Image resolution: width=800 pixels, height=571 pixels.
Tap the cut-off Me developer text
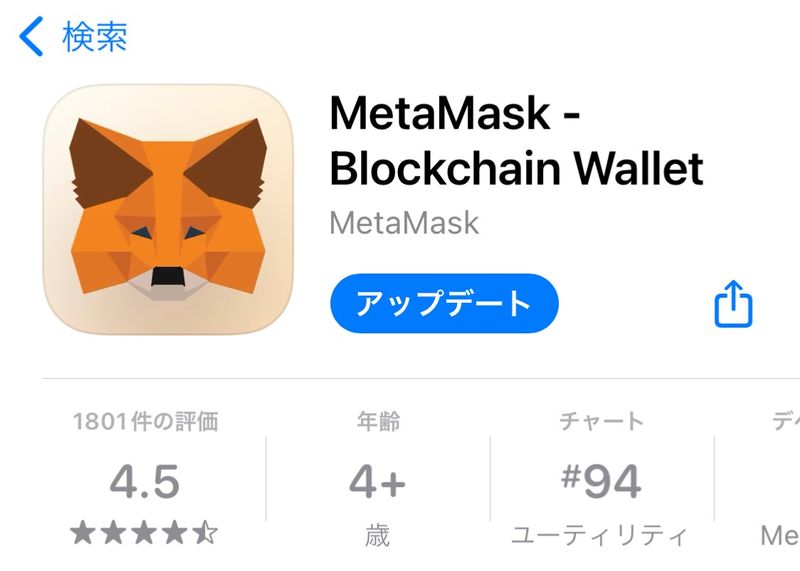point(780,536)
